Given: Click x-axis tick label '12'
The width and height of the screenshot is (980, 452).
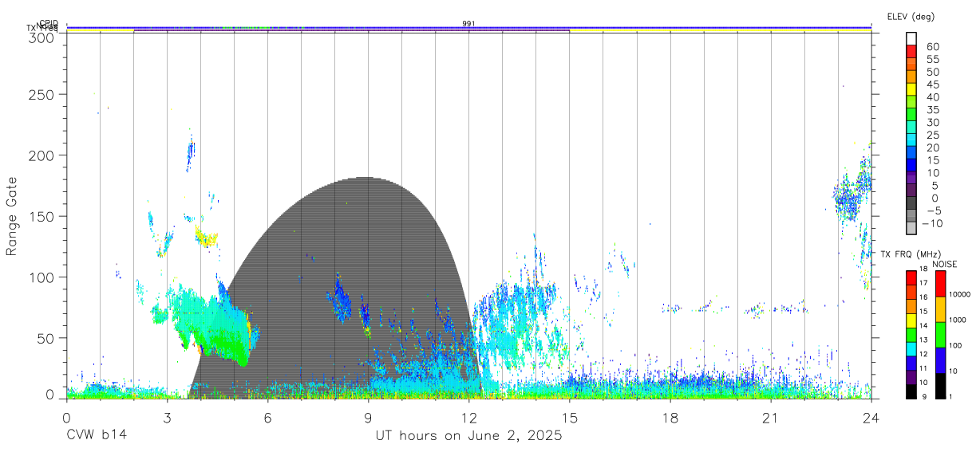Looking at the screenshot, I should pyautogui.click(x=468, y=418).
